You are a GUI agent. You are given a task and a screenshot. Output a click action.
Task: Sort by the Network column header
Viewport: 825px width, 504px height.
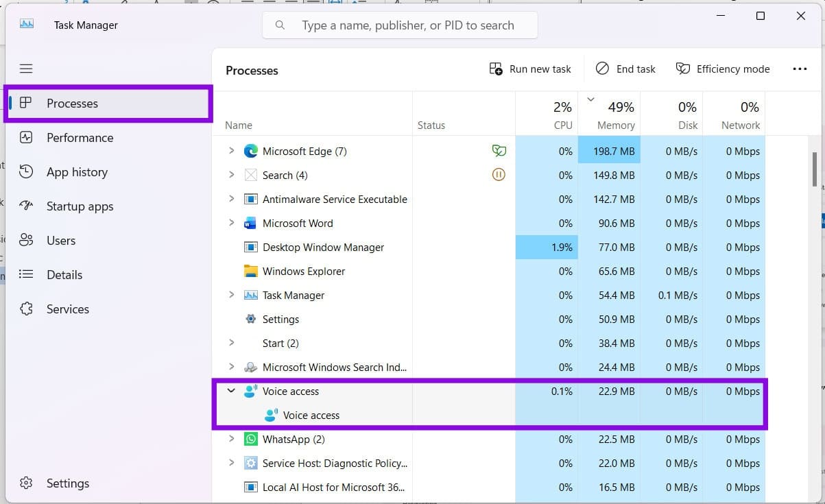coord(734,112)
